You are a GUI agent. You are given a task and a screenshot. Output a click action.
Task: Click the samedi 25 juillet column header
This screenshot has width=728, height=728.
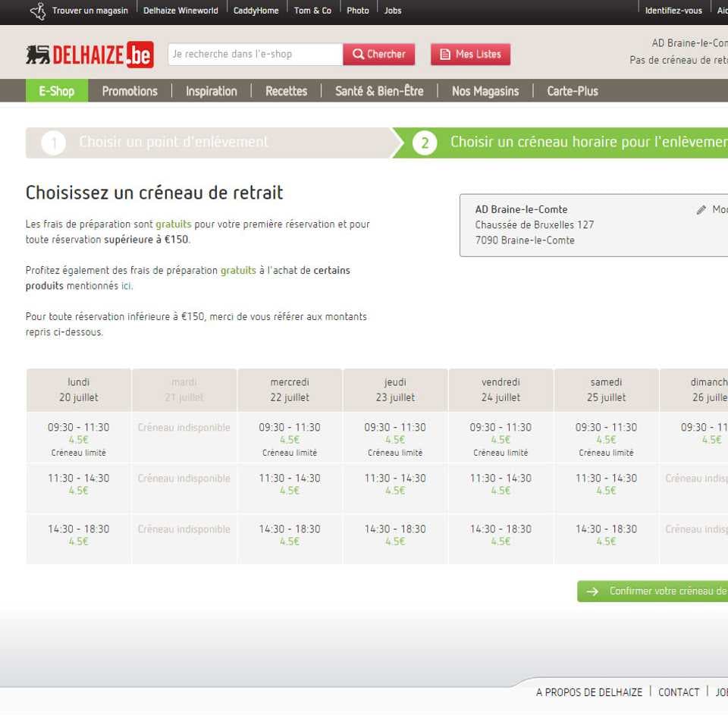(x=607, y=390)
